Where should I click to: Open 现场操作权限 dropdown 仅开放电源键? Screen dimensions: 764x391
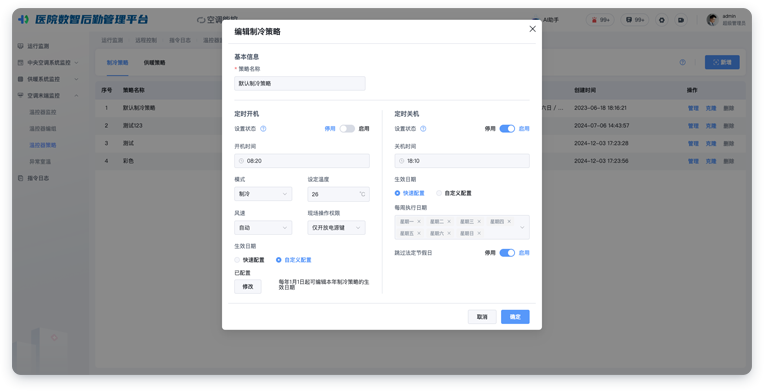pos(336,228)
